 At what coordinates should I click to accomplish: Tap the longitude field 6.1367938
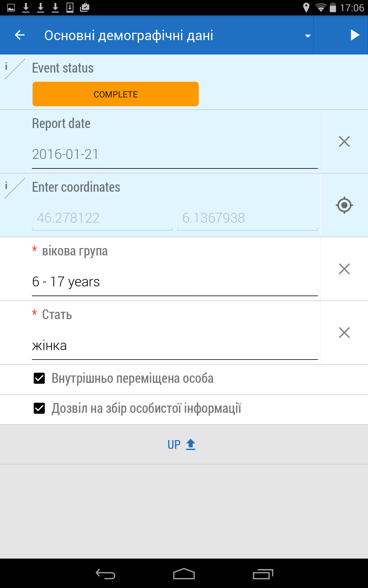tap(247, 218)
